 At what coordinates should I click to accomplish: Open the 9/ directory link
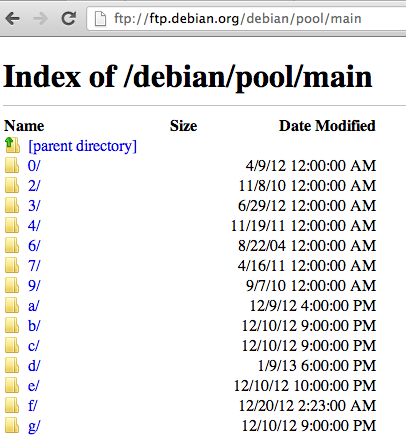pos(34,286)
